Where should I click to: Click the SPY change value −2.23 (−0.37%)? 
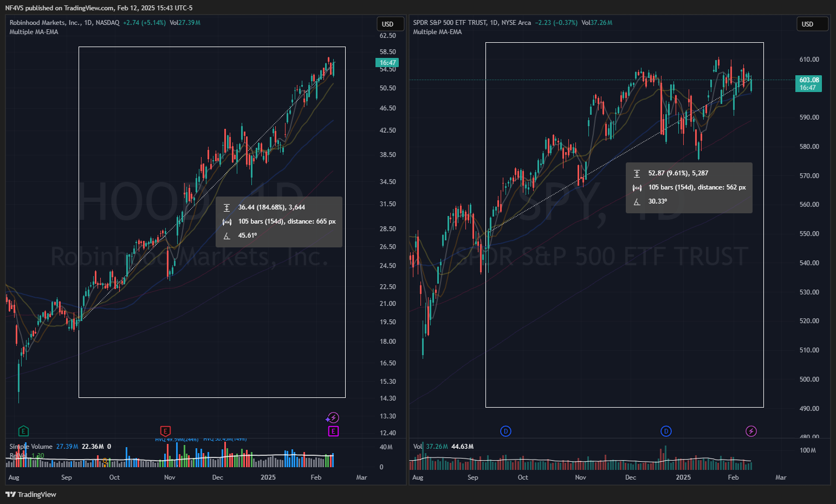pyautogui.click(x=556, y=23)
